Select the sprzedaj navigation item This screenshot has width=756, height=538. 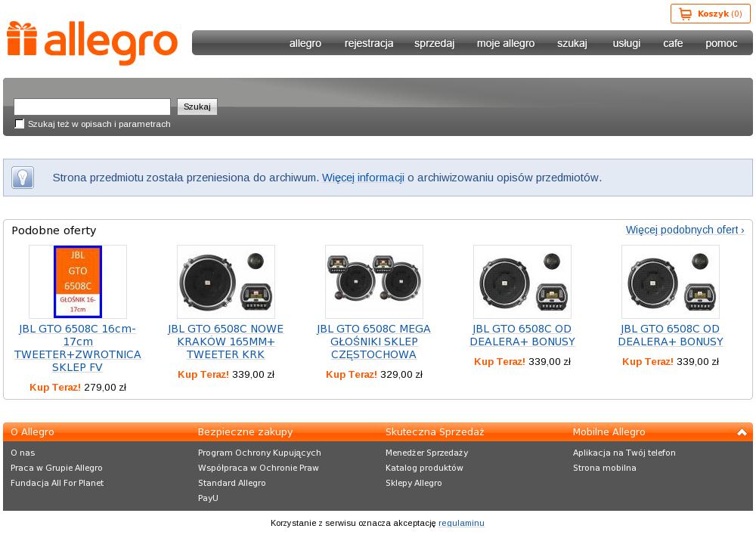click(x=435, y=43)
